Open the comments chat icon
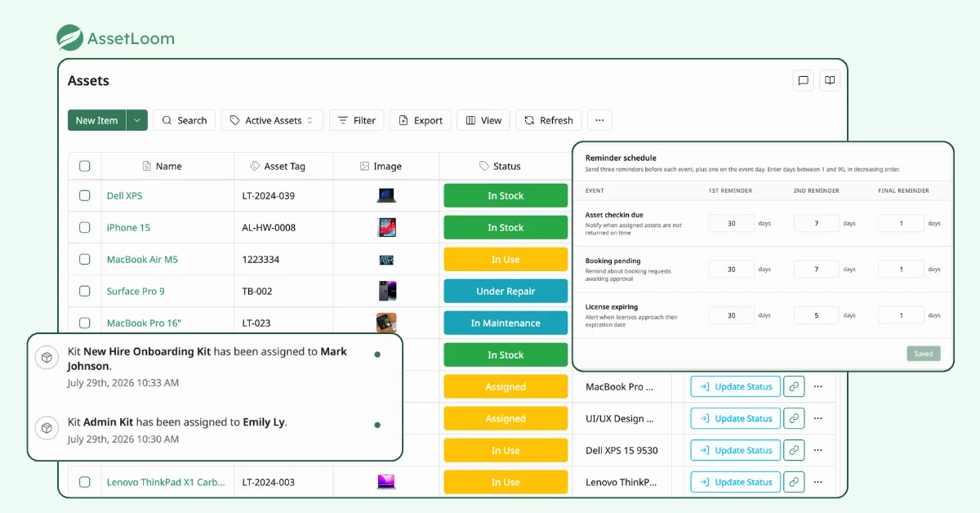This screenshot has height=513, width=980. 804,80
